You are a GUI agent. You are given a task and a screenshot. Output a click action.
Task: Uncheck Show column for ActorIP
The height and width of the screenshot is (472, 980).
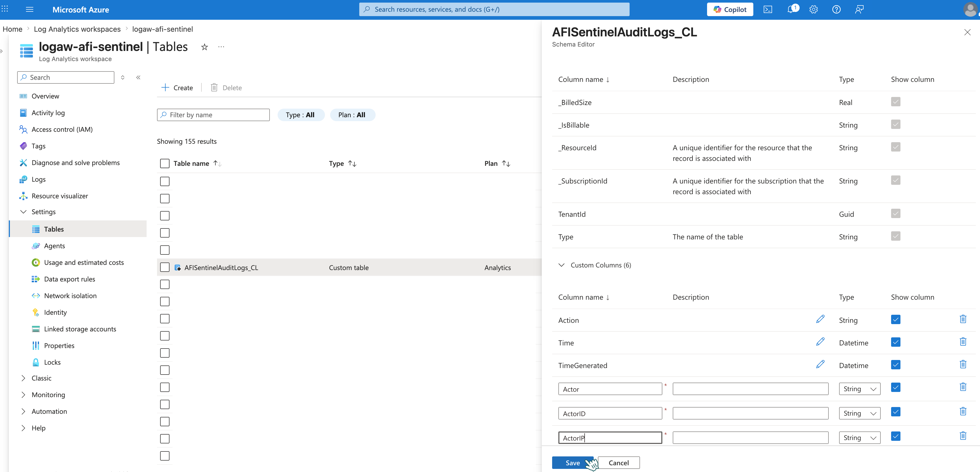pos(896,436)
